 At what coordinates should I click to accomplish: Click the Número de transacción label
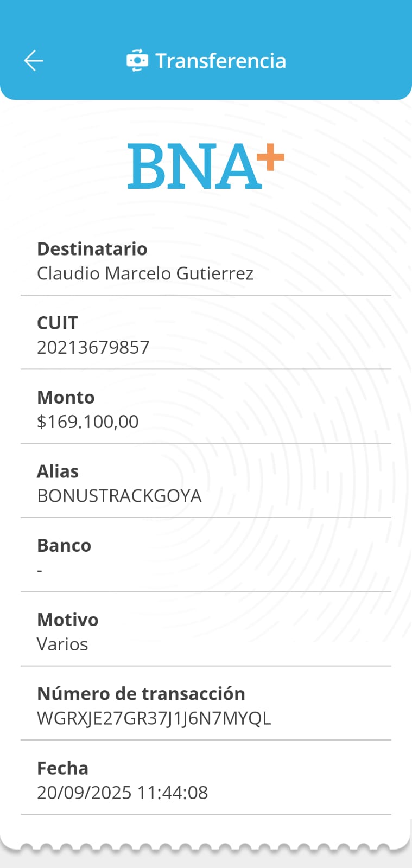point(141,694)
